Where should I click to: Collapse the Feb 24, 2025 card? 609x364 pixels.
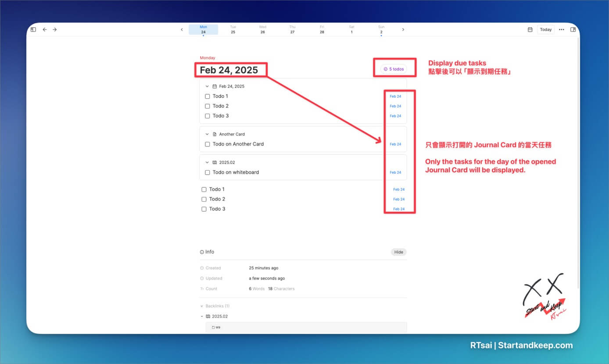(207, 86)
